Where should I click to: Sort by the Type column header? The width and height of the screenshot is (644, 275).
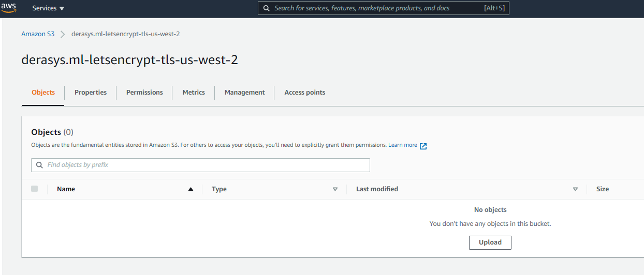(219, 189)
